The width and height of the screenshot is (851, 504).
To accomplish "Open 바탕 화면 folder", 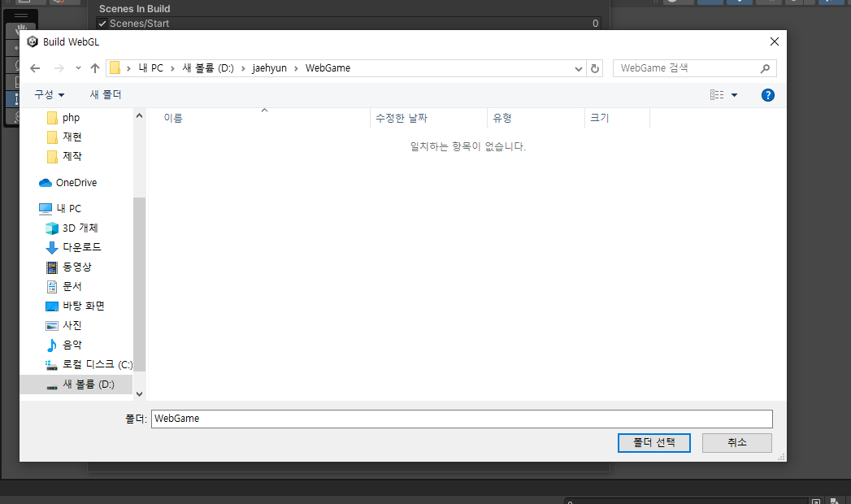I will click(x=83, y=306).
